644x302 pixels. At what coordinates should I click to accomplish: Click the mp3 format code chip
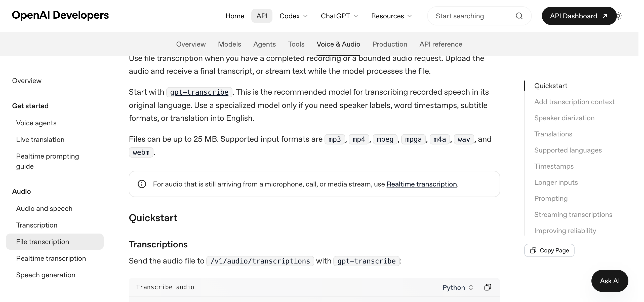pos(335,139)
